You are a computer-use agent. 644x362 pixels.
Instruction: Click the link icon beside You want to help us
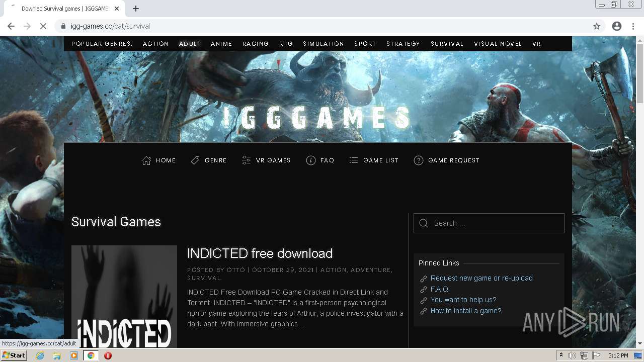pos(423,300)
